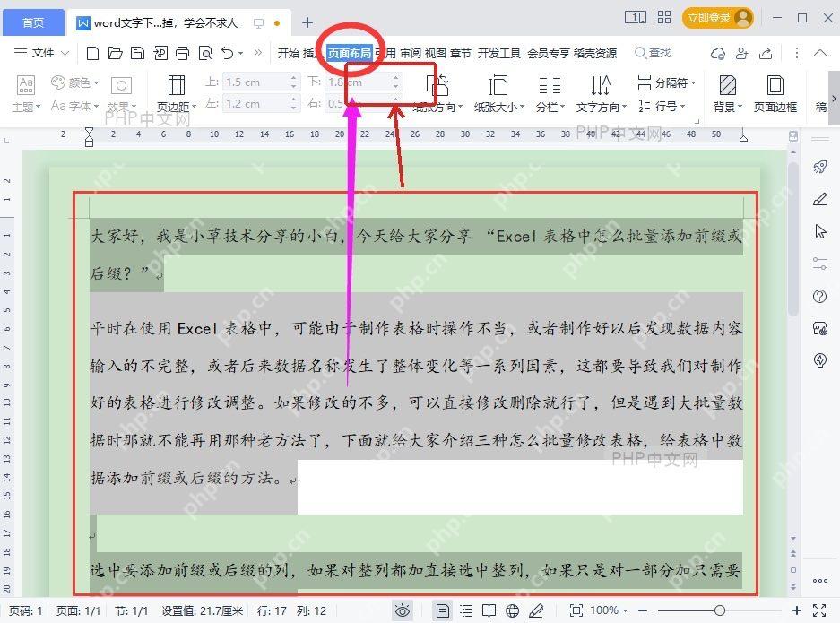Click the zoom in plus button
Viewport: 840px width, 623px height.
pos(797,610)
